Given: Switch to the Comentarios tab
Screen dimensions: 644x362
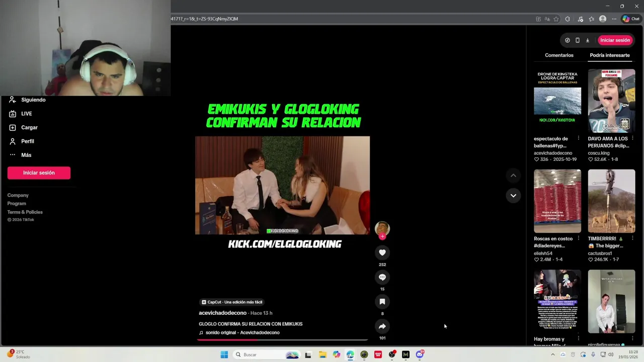Looking at the screenshot, I should (559, 55).
